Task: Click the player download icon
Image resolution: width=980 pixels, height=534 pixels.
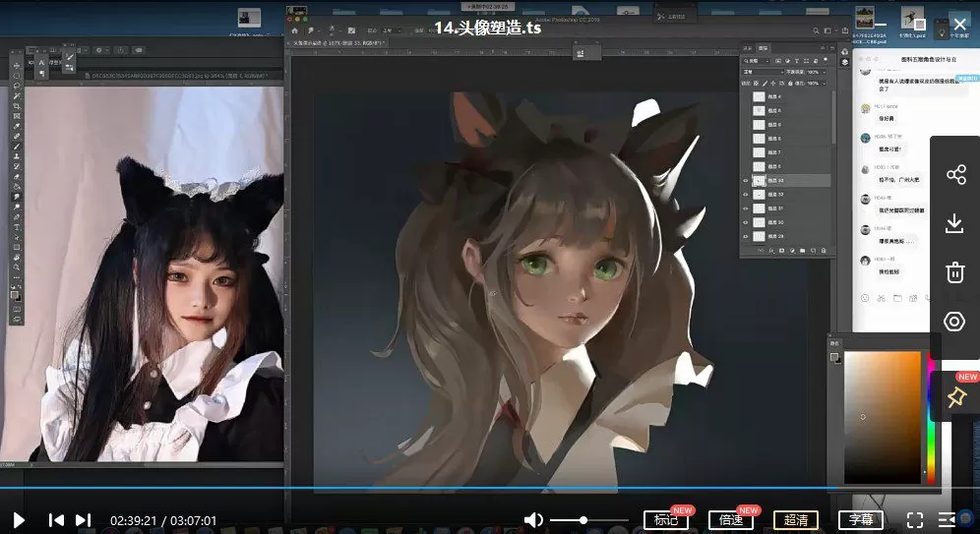Action: pos(954,223)
